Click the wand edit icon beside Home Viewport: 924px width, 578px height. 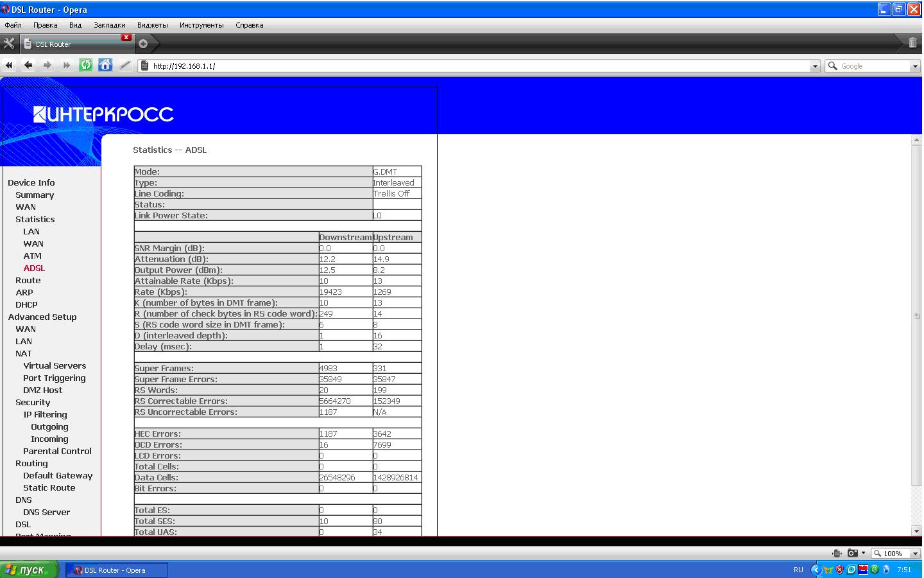[x=125, y=66]
